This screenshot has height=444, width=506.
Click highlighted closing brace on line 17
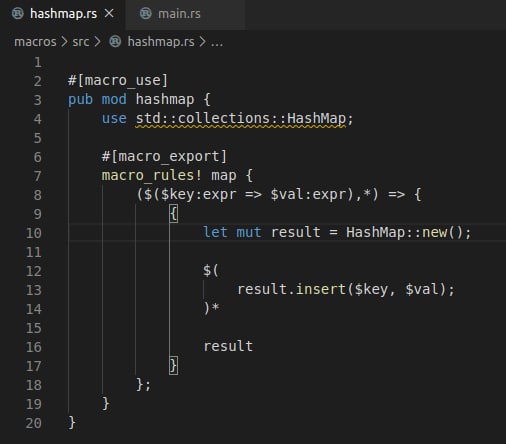click(174, 366)
